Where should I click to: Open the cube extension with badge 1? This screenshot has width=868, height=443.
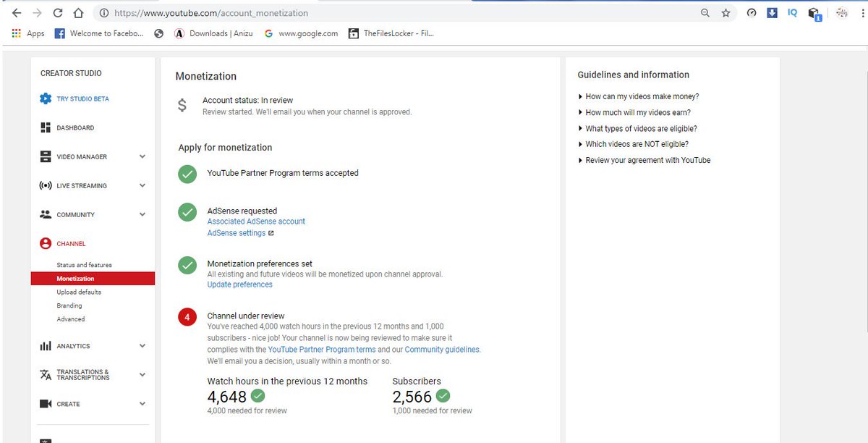[814, 14]
